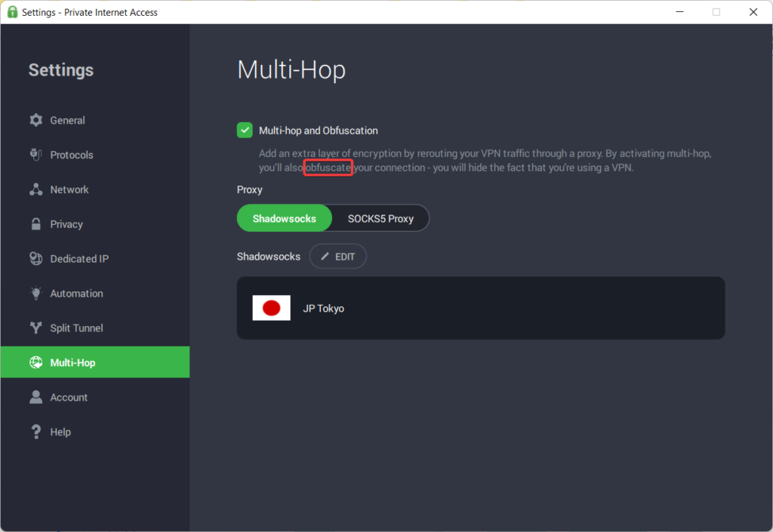Select the Shadowsocks proxy option
Viewport: 773px width, 532px height.
(285, 219)
